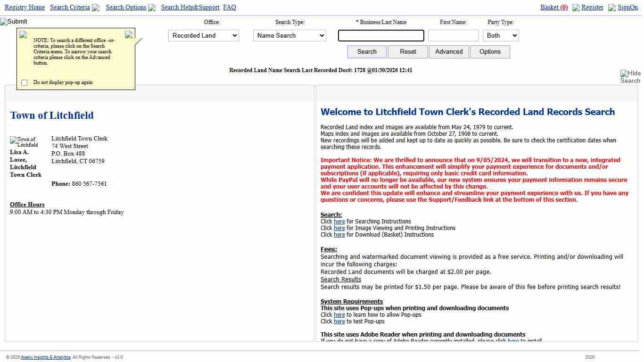Click the icon left of Register link
Viewport: 644px width, 362px height.
click(x=576, y=8)
